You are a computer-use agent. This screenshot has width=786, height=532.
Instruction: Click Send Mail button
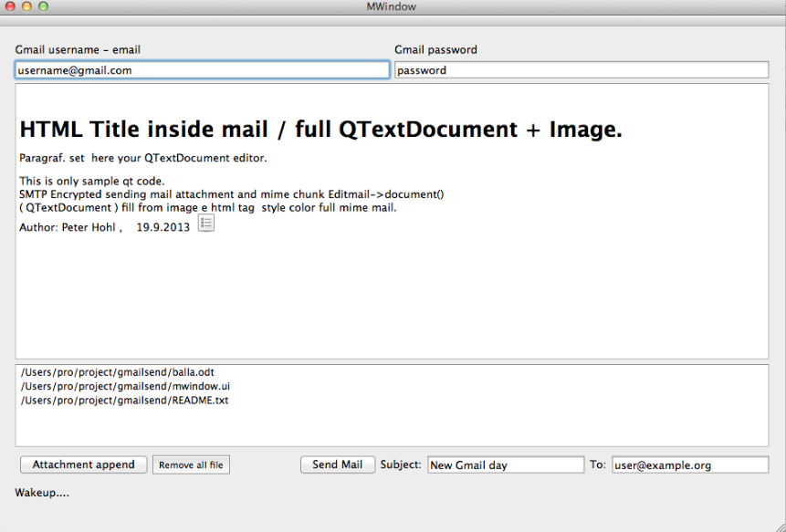coord(338,464)
